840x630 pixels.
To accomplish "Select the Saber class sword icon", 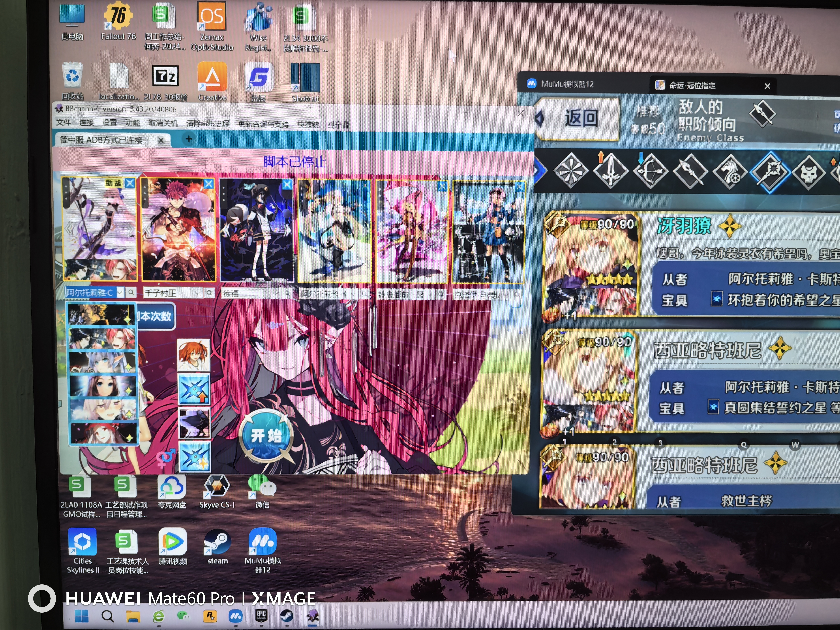I will coord(610,171).
